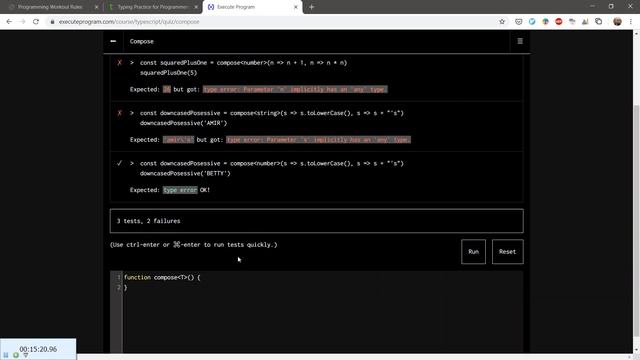
Task: Click the blue checkmark extension icon
Action: click(532, 22)
